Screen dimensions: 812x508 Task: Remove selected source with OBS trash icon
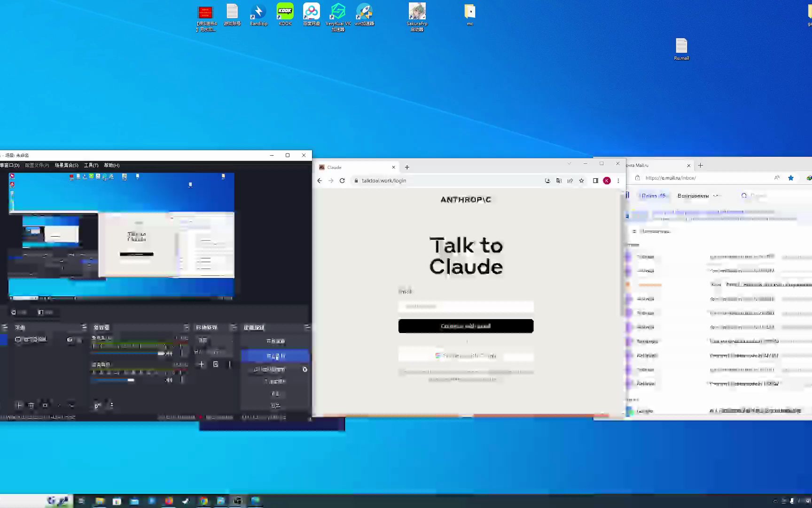click(31, 405)
